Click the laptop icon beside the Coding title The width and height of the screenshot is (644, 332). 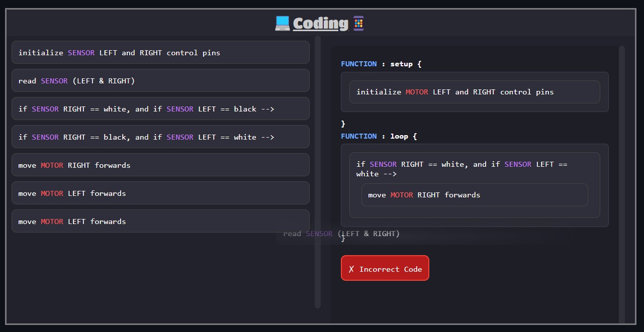(282, 23)
